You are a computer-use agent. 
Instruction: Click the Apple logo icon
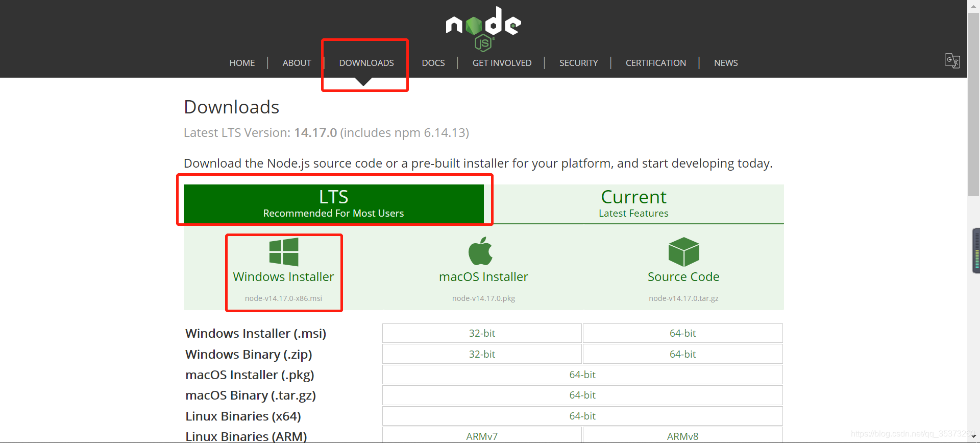(480, 251)
